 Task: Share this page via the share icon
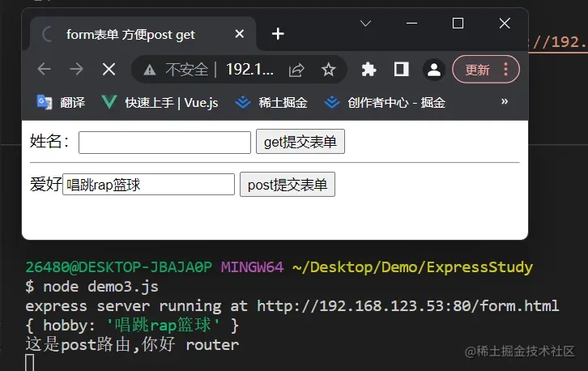point(296,70)
